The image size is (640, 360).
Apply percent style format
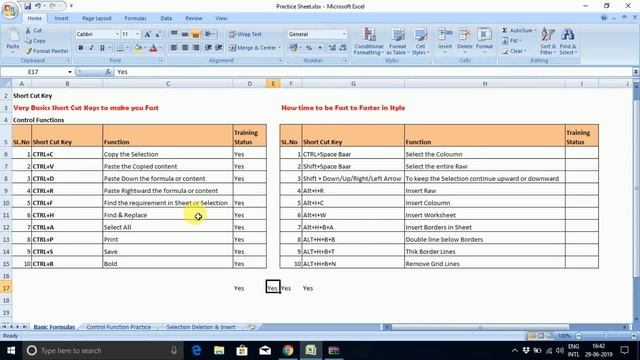coord(309,48)
